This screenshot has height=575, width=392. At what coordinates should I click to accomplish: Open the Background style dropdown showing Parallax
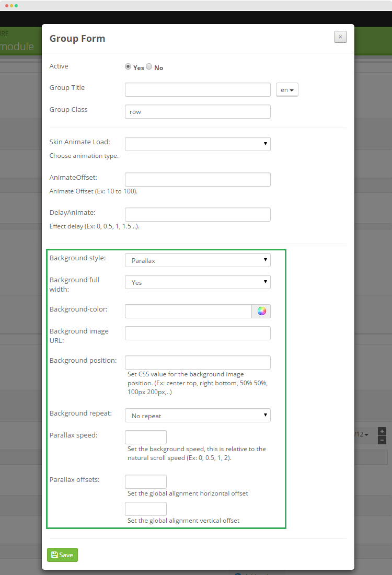(198, 260)
